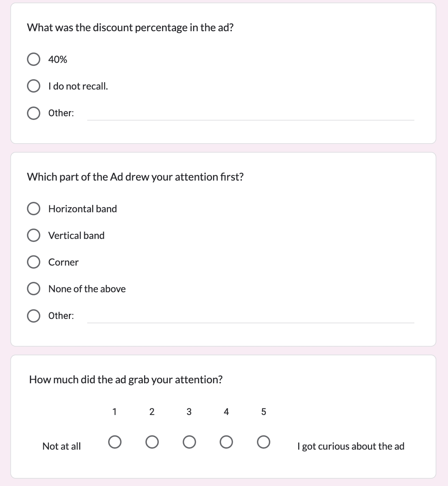The height and width of the screenshot is (486, 448).
Task: Click the Other text field for attention-first question
Action: click(x=251, y=317)
